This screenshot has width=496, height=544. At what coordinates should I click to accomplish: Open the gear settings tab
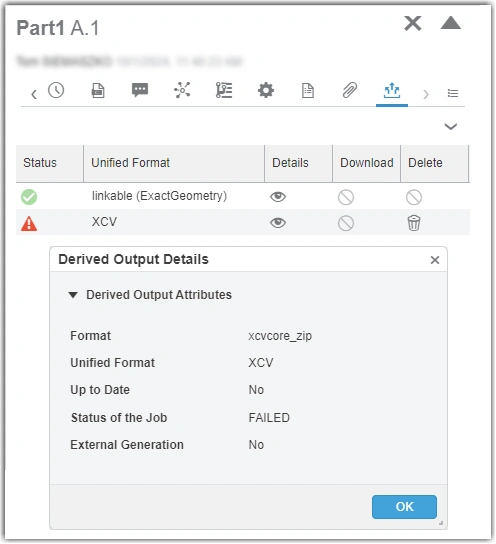pyautogui.click(x=266, y=91)
